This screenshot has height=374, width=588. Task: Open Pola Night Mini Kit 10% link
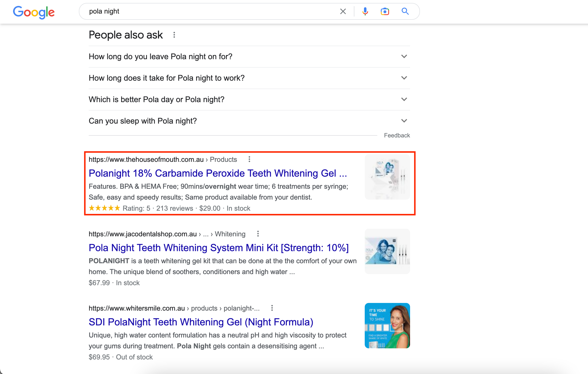pyautogui.click(x=219, y=248)
